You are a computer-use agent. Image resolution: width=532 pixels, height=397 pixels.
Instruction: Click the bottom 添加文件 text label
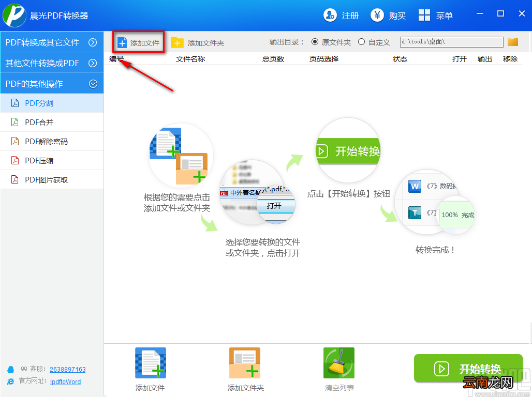tap(150, 388)
